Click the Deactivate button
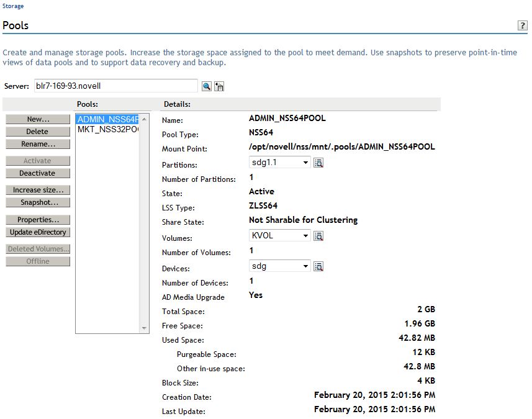Viewport: 532px width, 419px height. (38, 173)
